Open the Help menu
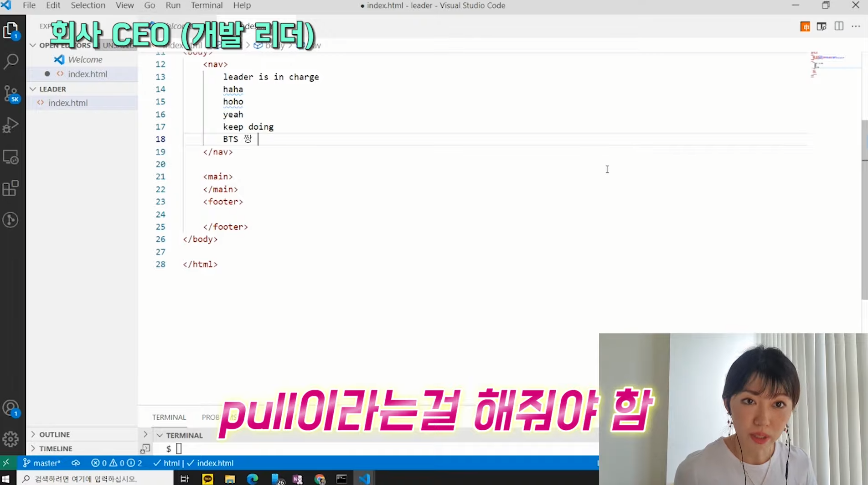The image size is (868, 485). tap(242, 5)
